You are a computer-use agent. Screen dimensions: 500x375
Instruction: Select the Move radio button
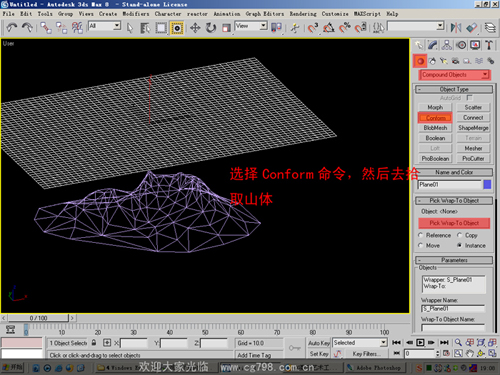[421, 246]
